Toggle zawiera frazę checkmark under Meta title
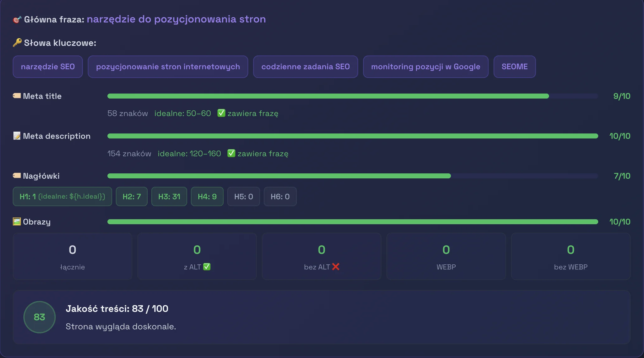Image resolution: width=644 pixels, height=358 pixels. point(221,113)
